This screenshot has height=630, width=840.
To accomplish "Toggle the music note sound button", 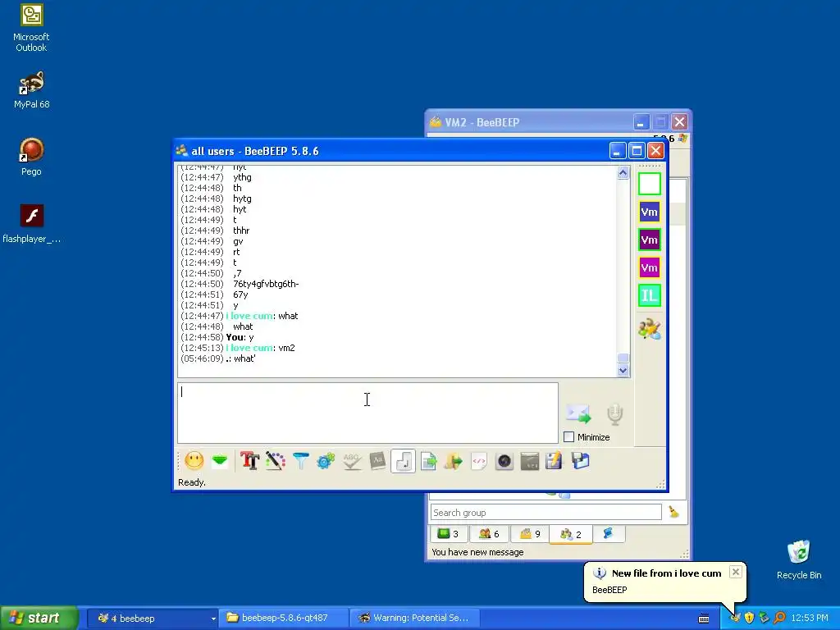I will click(403, 461).
